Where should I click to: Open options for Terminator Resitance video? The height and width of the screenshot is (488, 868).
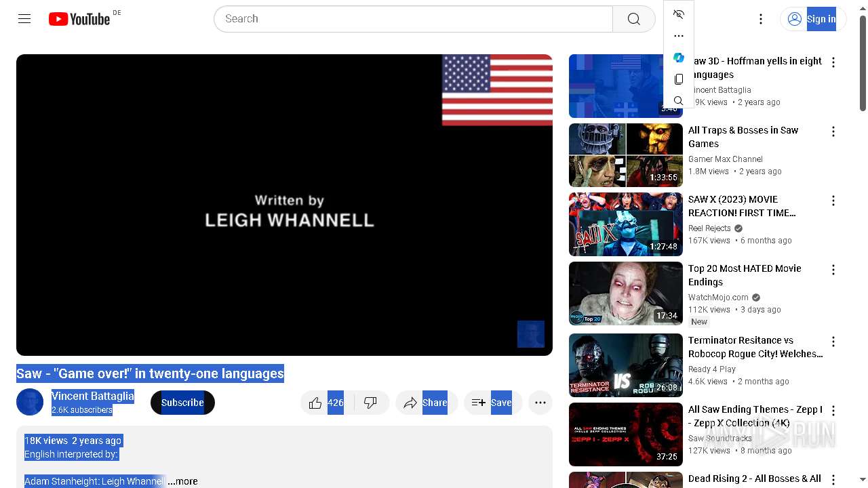833,342
